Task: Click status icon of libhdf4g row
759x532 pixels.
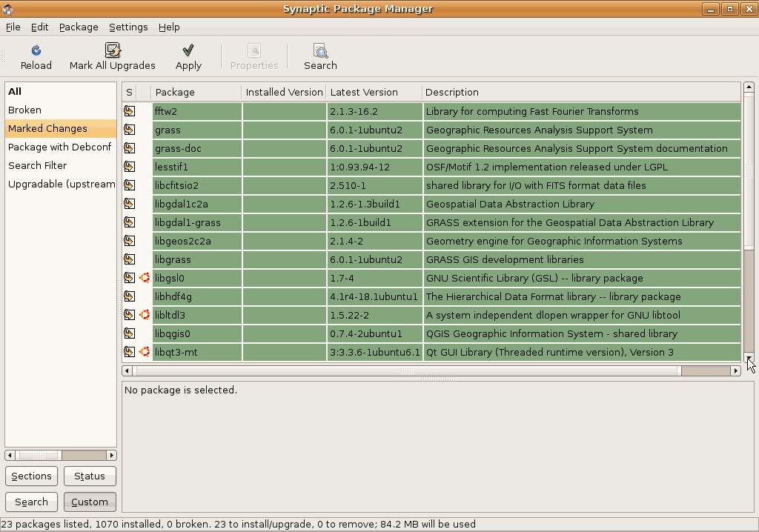Action: [129, 296]
